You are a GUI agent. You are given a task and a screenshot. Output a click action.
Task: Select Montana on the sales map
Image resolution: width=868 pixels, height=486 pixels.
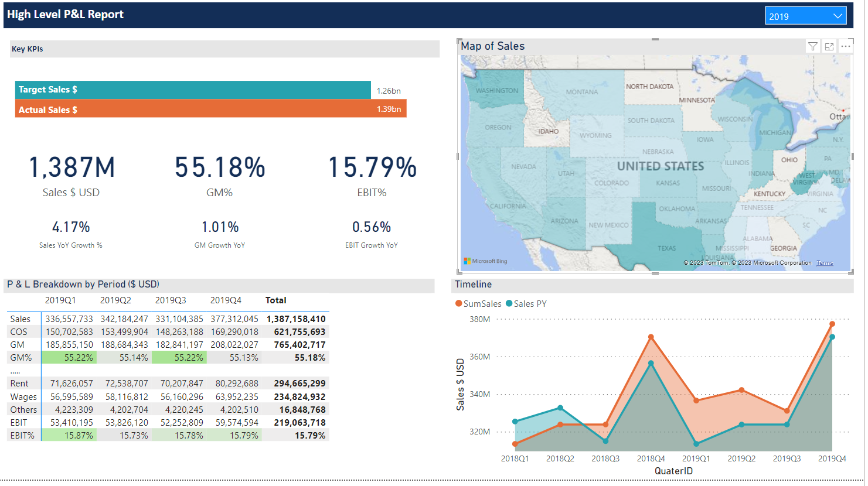coord(581,92)
